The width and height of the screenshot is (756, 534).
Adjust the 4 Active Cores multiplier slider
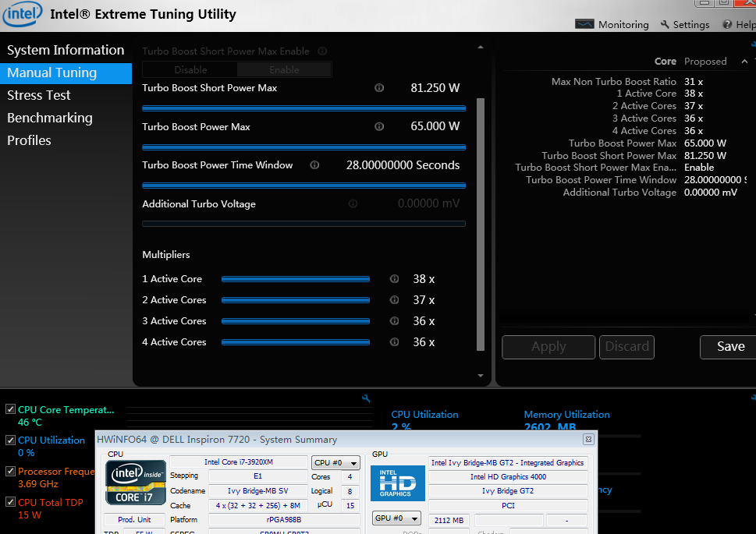pyautogui.click(x=296, y=342)
